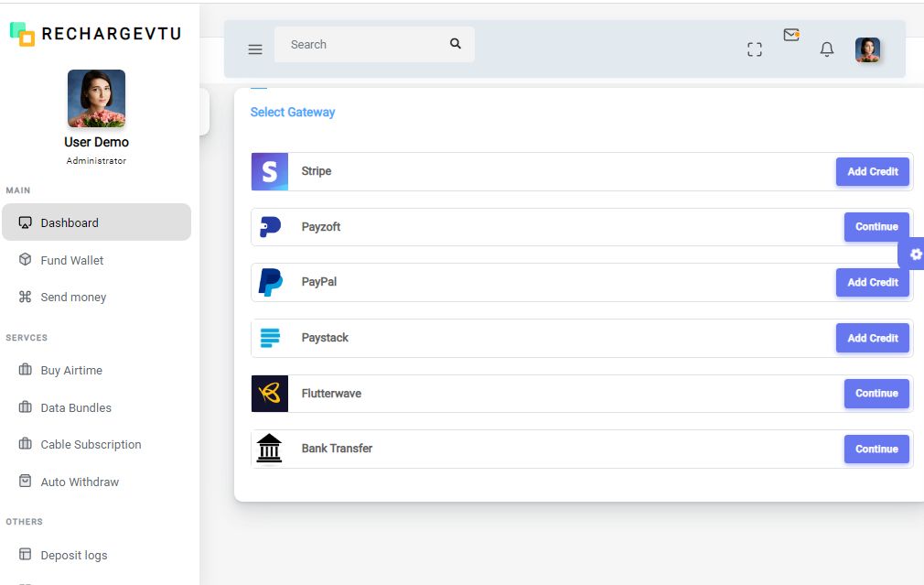The width and height of the screenshot is (924, 585).
Task: Click the Stripe logo icon
Action: click(270, 171)
